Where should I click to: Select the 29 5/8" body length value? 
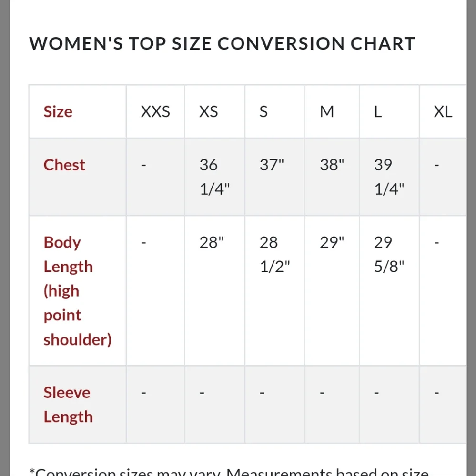click(x=389, y=255)
